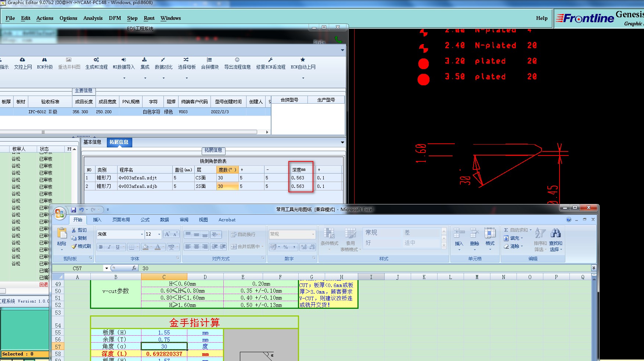Viewport: 644px width, 361px height.
Task: Click Excel column C header
Action: click(x=164, y=277)
